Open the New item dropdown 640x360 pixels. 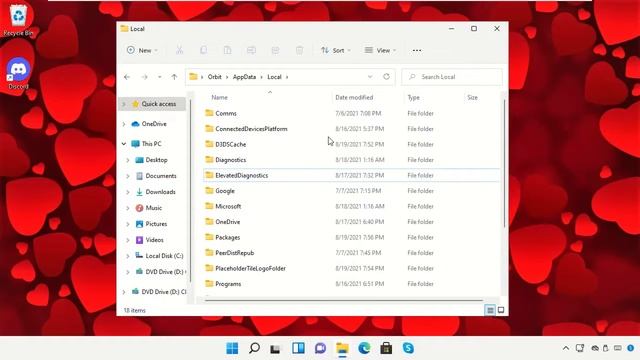pyautogui.click(x=142, y=50)
